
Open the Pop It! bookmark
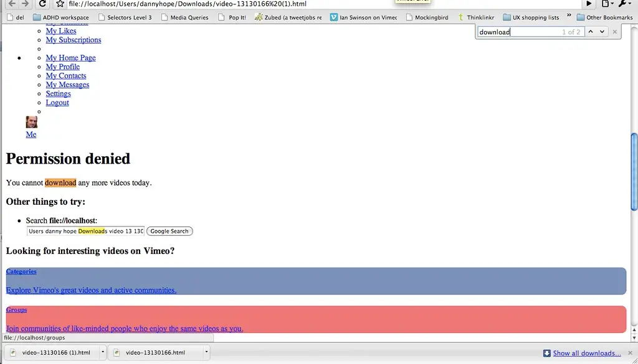point(232,17)
